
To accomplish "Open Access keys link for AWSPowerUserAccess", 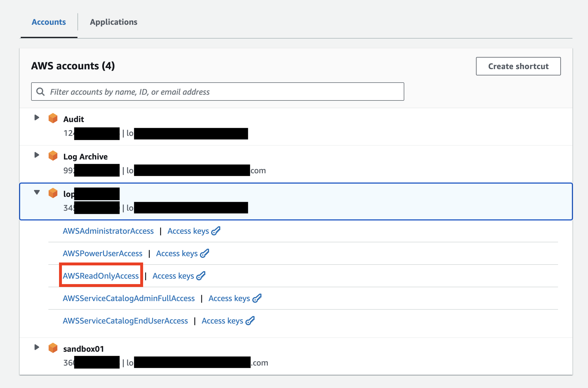I will click(177, 253).
